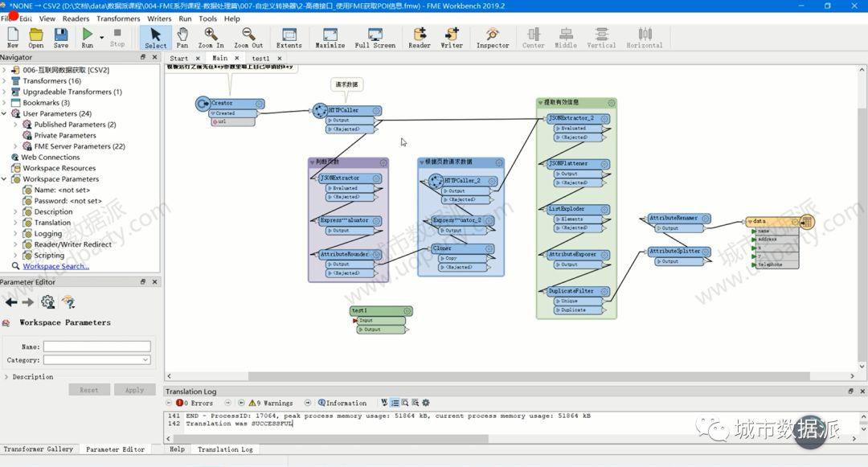
Task: Add a Reader from the toolbar
Action: [x=420, y=38]
